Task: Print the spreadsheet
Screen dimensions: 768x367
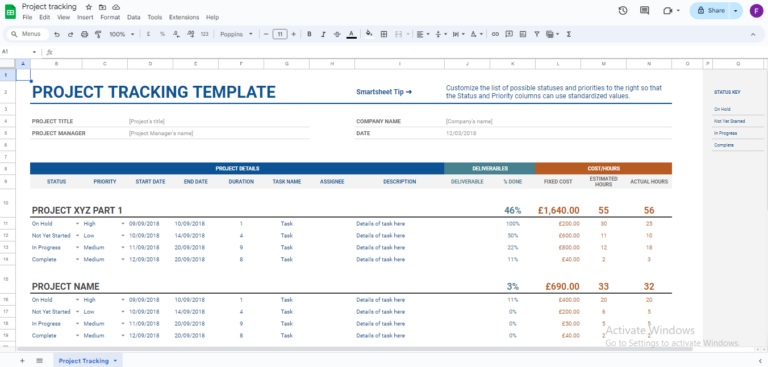Action: (84, 34)
